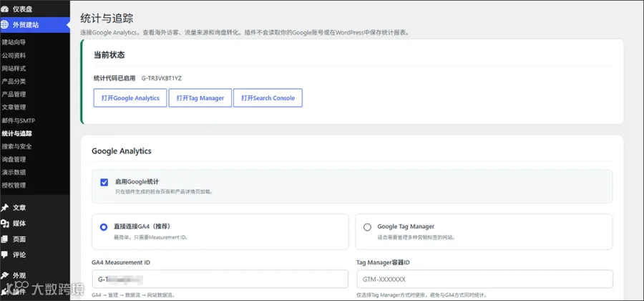Click the G-TR3VK8T1YZ tracking code text

162,78
